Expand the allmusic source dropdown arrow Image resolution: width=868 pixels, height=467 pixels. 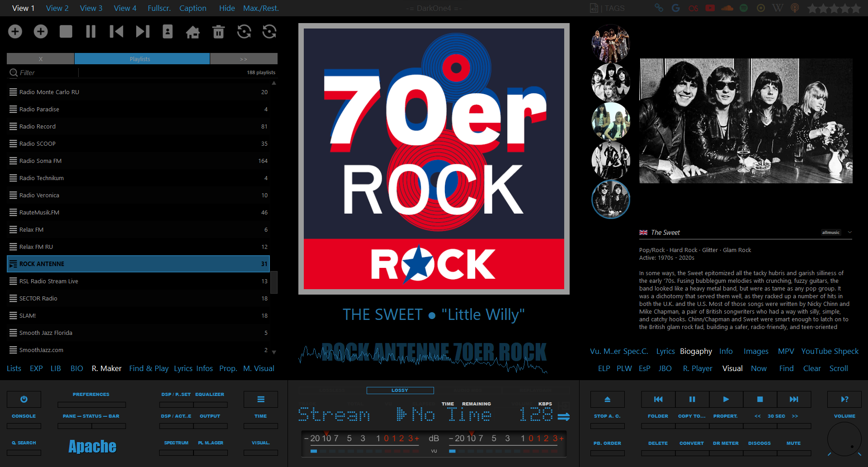[850, 232]
